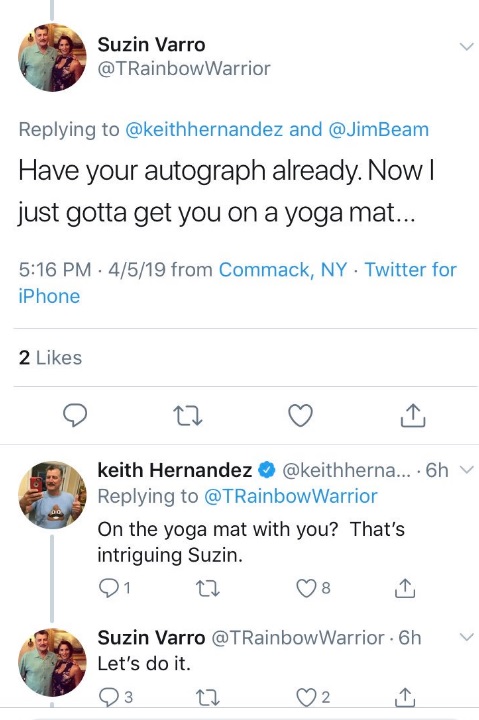
Task: Share keith Hernandez's reply tweet
Action: [405, 588]
